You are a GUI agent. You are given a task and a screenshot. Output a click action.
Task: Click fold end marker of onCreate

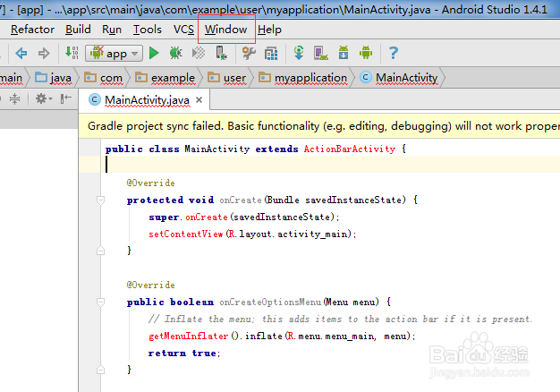click(x=101, y=251)
